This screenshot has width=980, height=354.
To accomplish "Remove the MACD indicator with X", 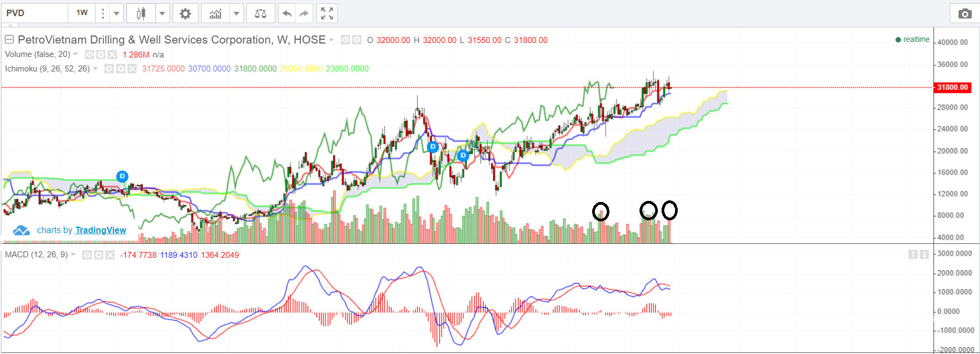I will coord(110,255).
